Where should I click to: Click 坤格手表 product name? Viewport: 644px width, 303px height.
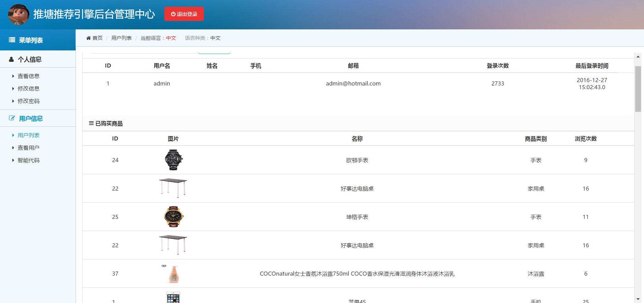tap(357, 217)
